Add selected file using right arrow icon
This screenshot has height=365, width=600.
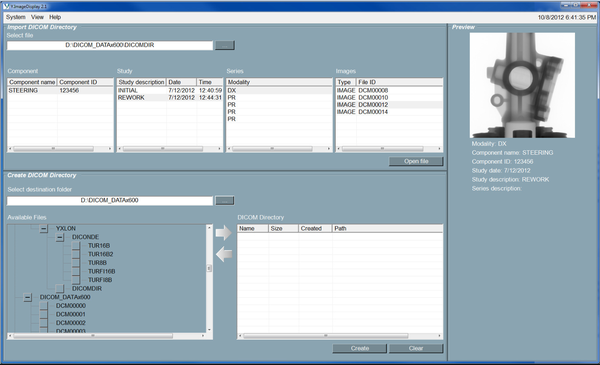[223, 233]
